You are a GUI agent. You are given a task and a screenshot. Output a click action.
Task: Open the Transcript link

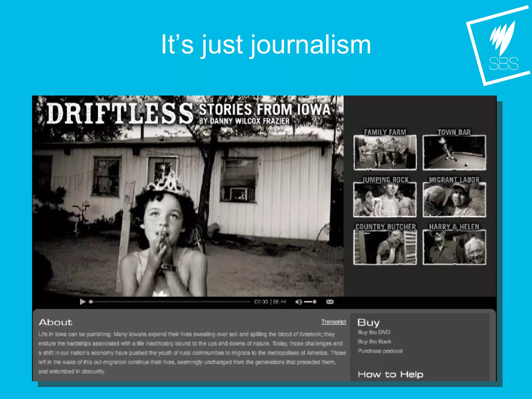[334, 322]
